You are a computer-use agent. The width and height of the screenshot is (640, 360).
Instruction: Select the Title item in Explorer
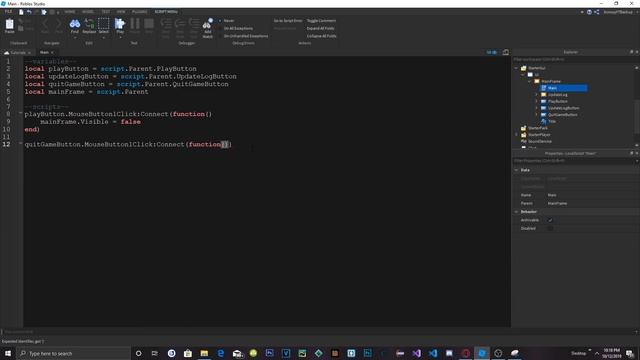point(551,121)
